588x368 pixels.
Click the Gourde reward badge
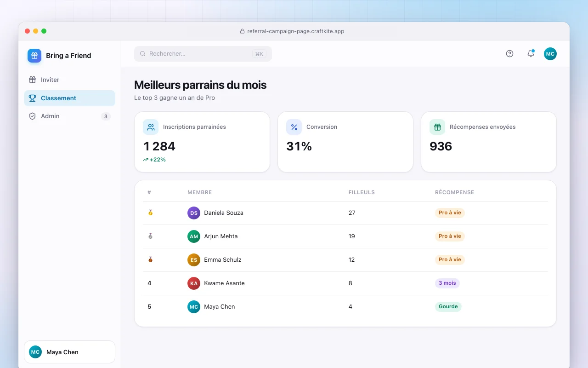[448, 307]
